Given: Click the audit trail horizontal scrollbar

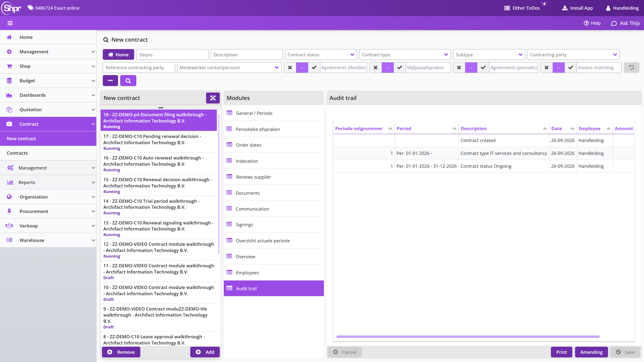Looking at the screenshot, I should (x=468, y=336).
